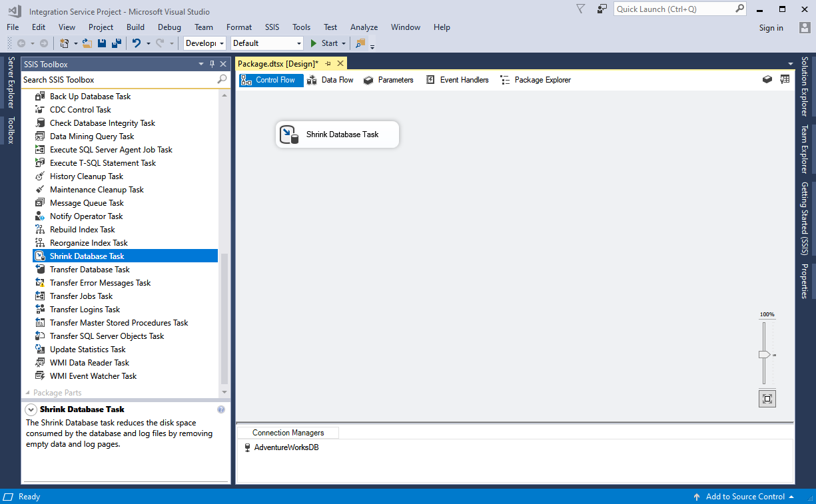816x504 pixels.
Task: Click the Open File toolbar icon
Action: pos(87,43)
